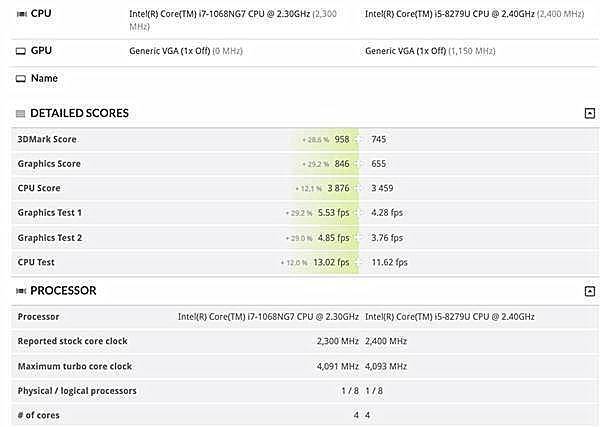Select the left Generic VGA GPU entry
Viewport: 600px width, 427px height.
pyautogui.click(x=186, y=51)
